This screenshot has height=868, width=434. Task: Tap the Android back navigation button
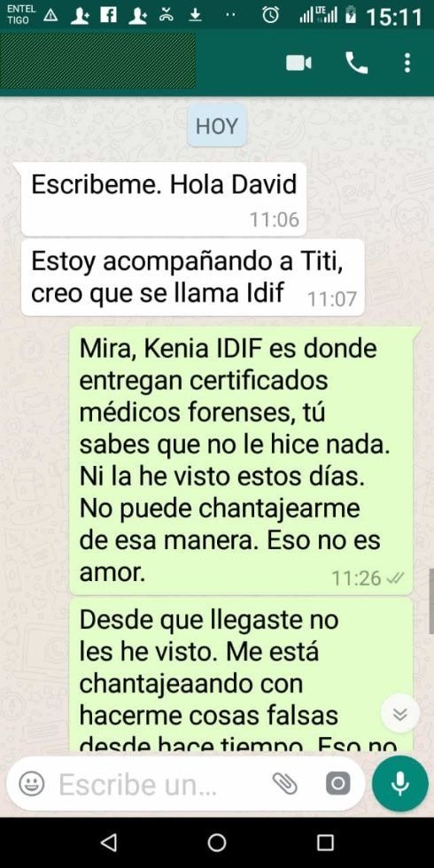pyautogui.click(x=108, y=842)
